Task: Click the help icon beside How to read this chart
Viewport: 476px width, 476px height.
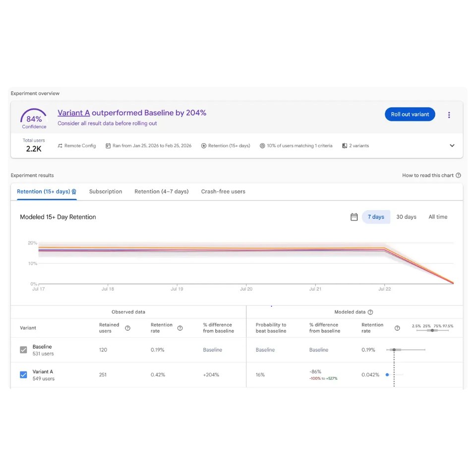Action: point(458,175)
